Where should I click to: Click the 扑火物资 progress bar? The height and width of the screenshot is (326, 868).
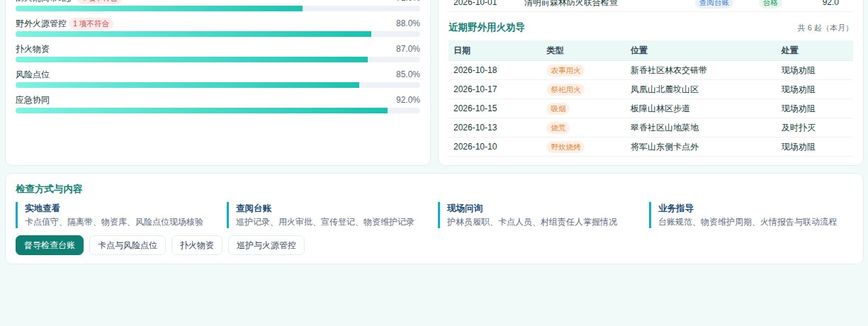click(218, 60)
